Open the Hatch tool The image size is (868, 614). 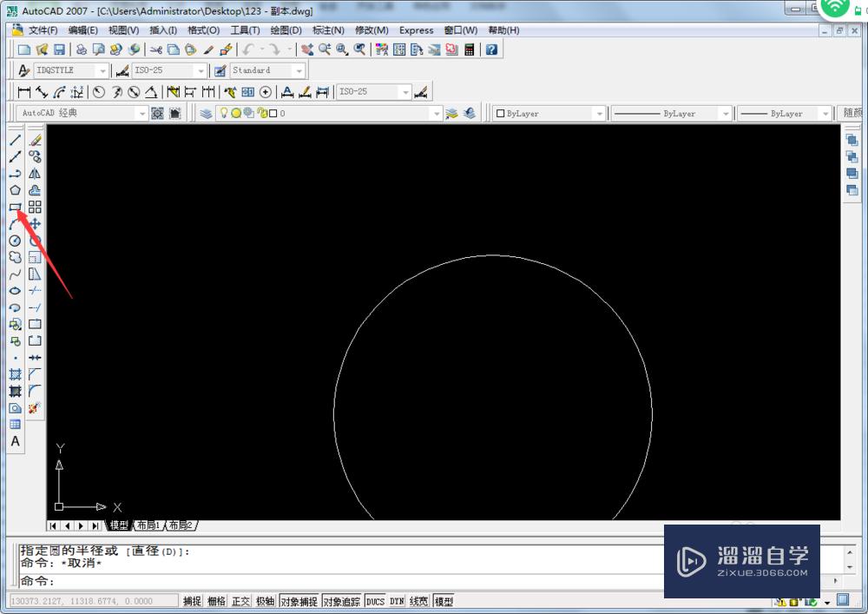point(15,374)
